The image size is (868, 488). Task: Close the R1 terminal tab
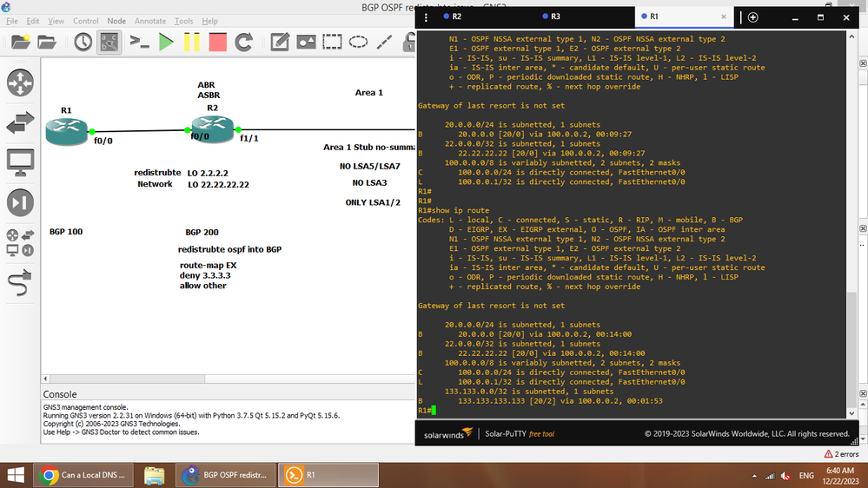click(724, 17)
